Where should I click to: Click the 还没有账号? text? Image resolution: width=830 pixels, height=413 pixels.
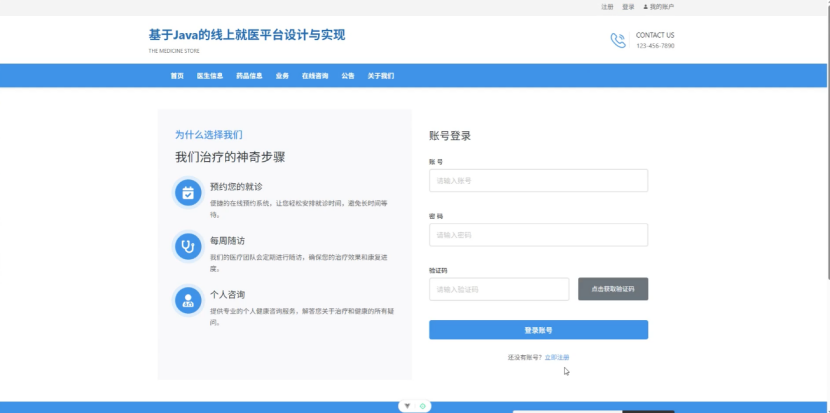click(525, 357)
